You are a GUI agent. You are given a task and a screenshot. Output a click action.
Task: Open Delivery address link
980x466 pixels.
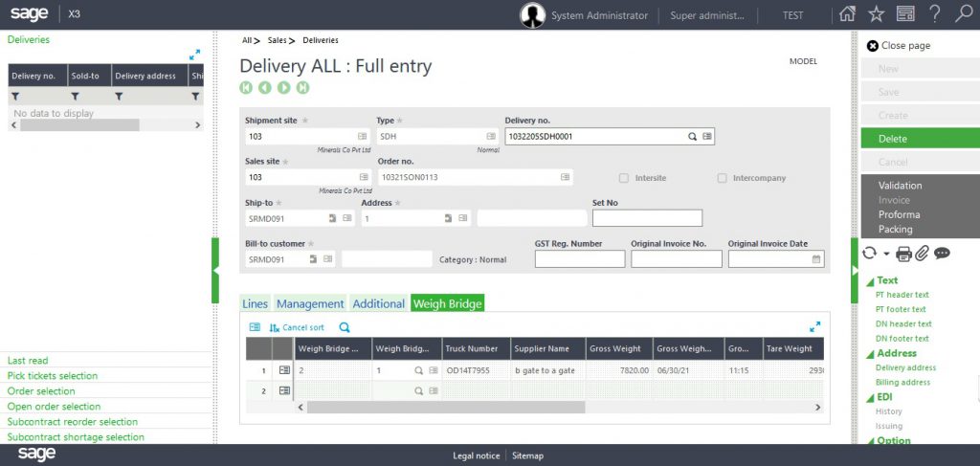(x=905, y=368)
